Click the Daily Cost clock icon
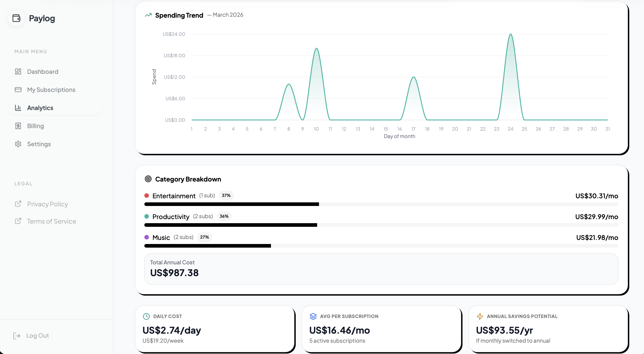 coord(146,316)
